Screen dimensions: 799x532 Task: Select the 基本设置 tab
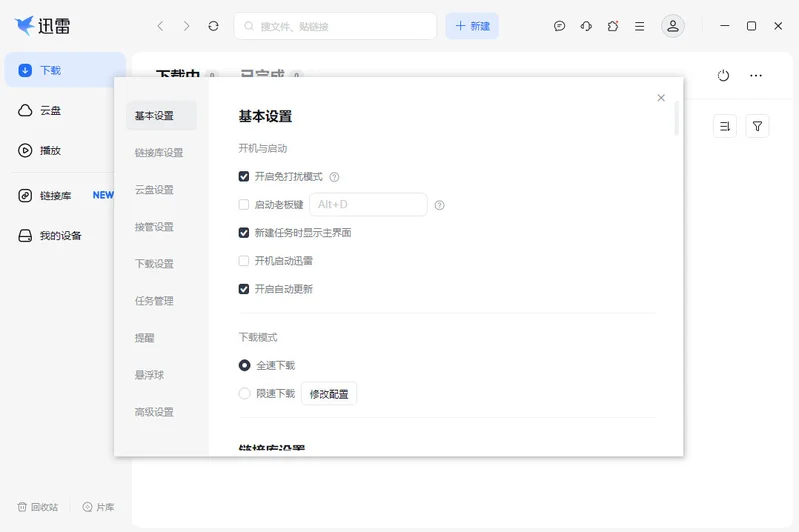coord(161,116)
